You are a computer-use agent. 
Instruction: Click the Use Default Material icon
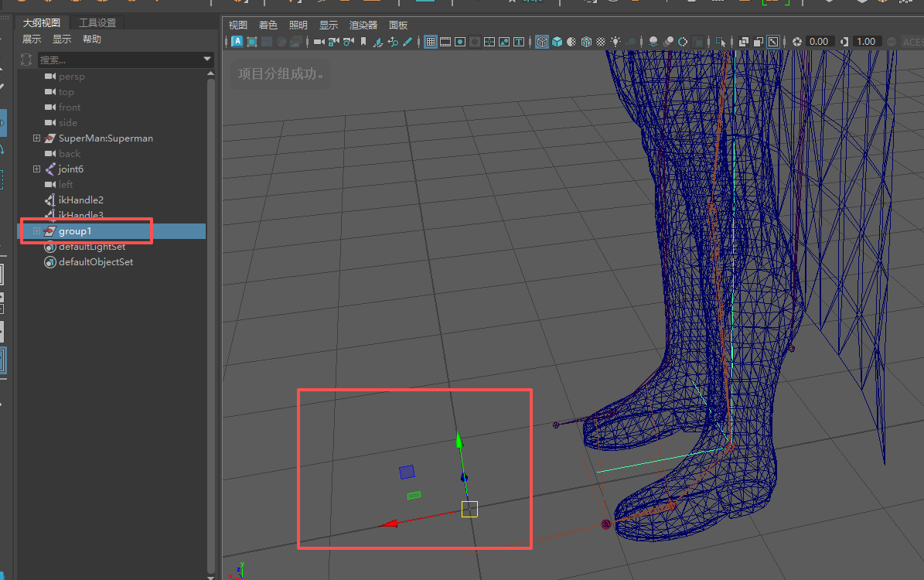click(571, 42)
